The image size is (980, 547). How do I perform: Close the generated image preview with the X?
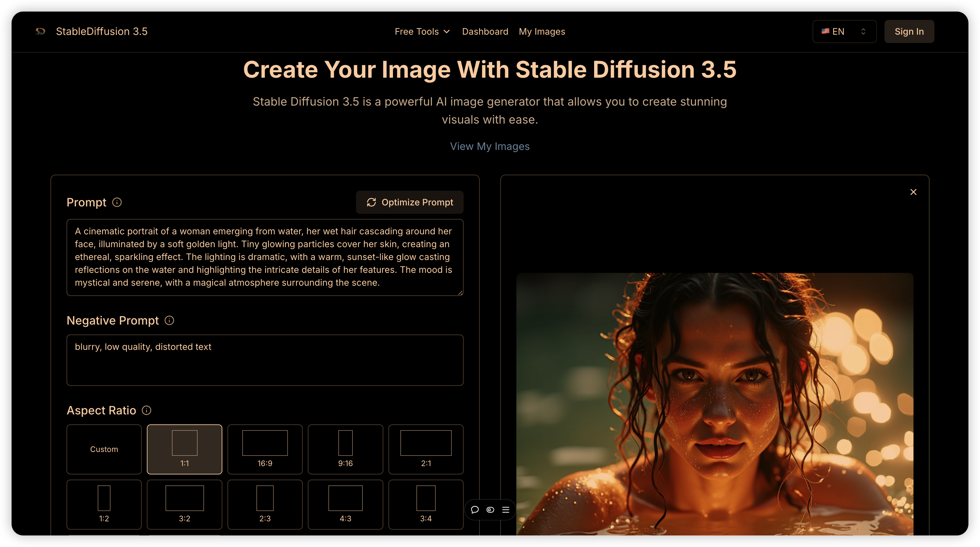pyautogui.click(x=914, y=192)
